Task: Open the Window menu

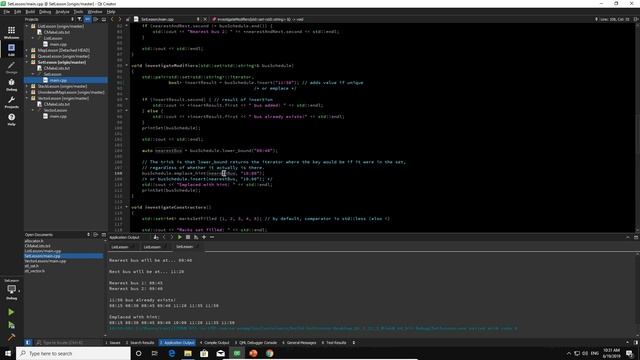Action: [95, 12]
